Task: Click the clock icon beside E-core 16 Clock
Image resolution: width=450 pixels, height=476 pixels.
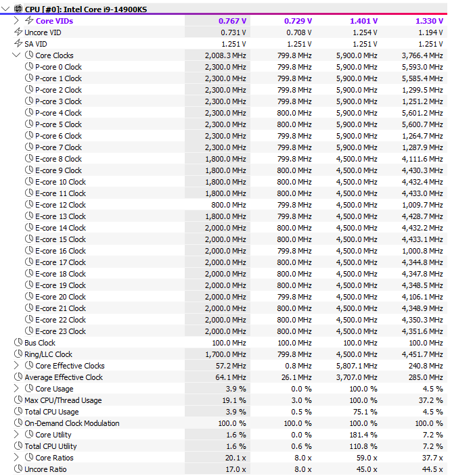Action: click(x=29, y=250)
